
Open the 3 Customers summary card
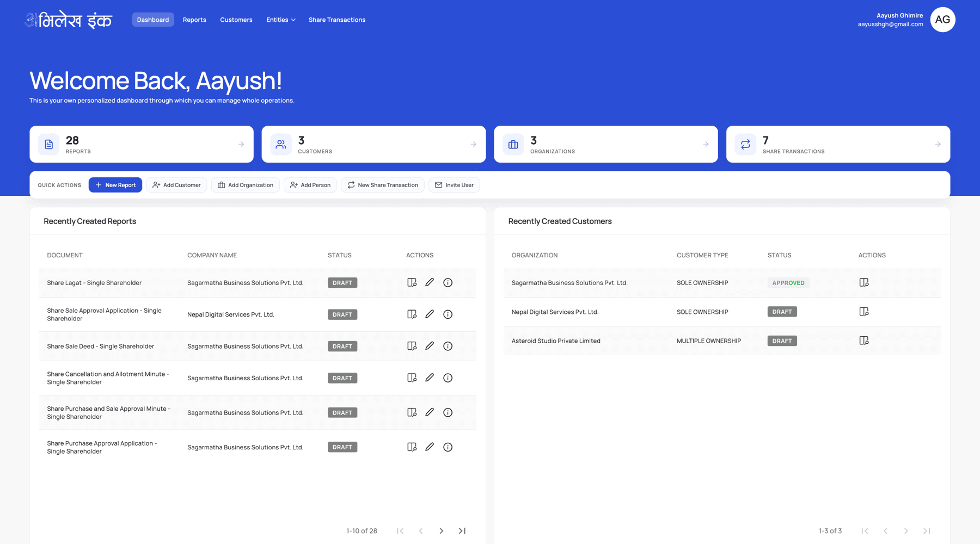click(x=373, y=144)
